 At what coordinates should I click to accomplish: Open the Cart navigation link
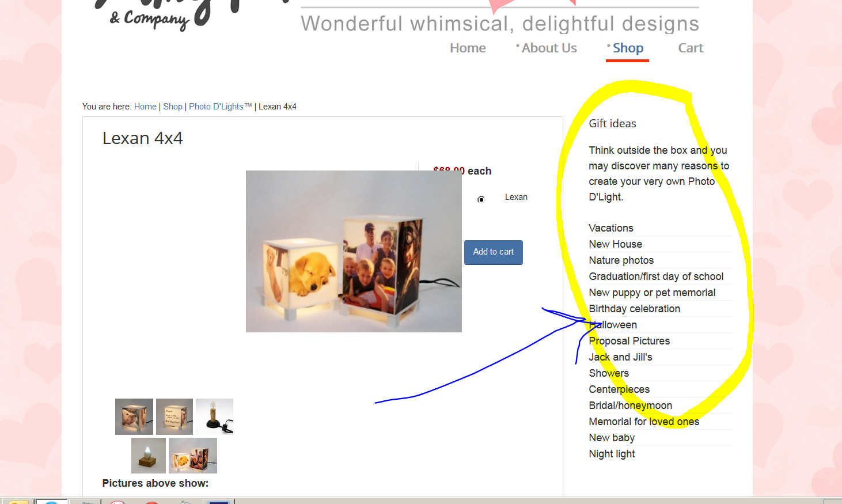click(691, 48)
